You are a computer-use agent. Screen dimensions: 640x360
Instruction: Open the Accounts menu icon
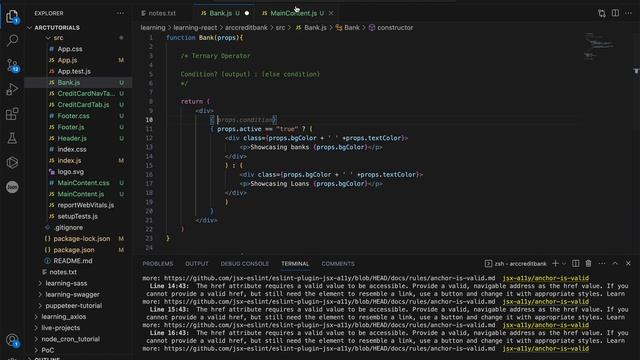(12, 340)
